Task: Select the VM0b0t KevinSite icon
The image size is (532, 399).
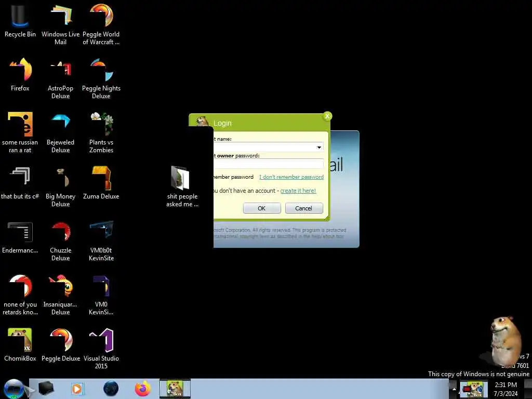Action: coord(101,241)
